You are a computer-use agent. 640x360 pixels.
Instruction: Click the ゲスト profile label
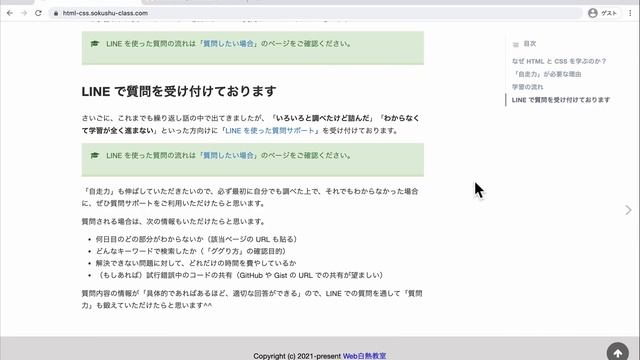click(609, 13)
